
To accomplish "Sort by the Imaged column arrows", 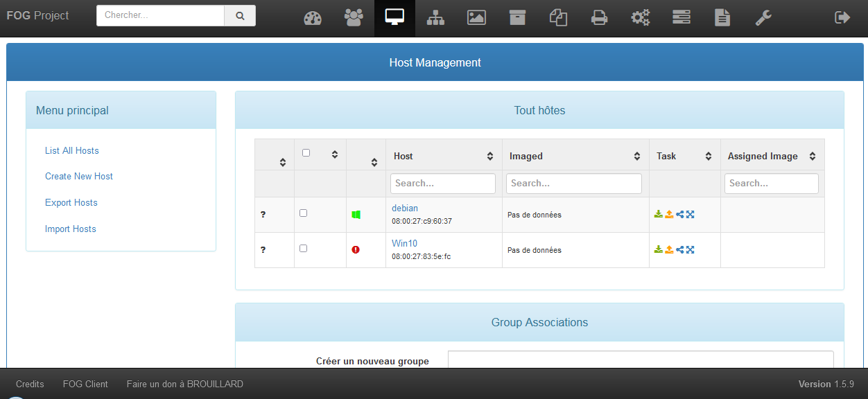I will tap(637, 157).
